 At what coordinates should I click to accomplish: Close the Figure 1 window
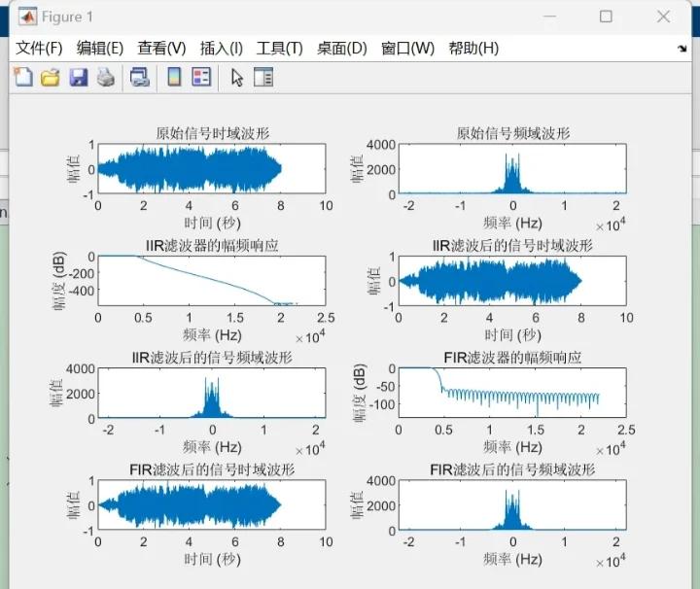pyautogui.click(x=663, y=17)
